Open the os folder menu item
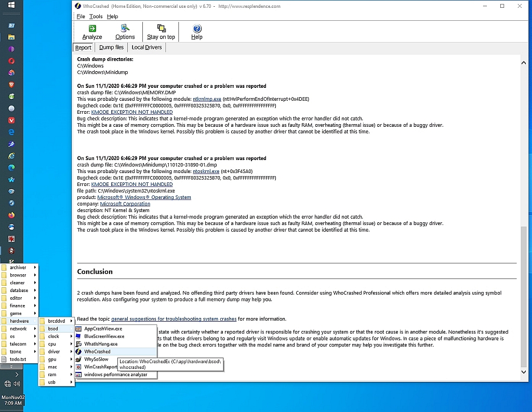 [19, 336]
